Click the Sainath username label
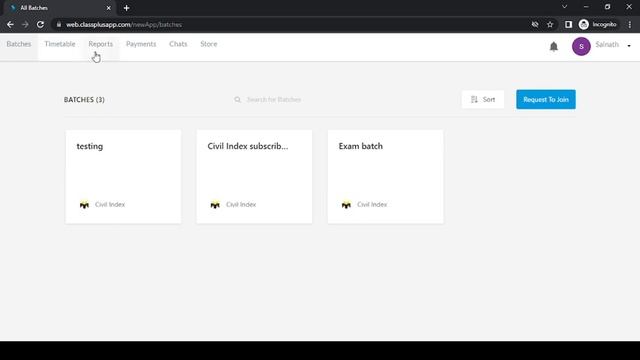The image size is (640, 360). 607,44
